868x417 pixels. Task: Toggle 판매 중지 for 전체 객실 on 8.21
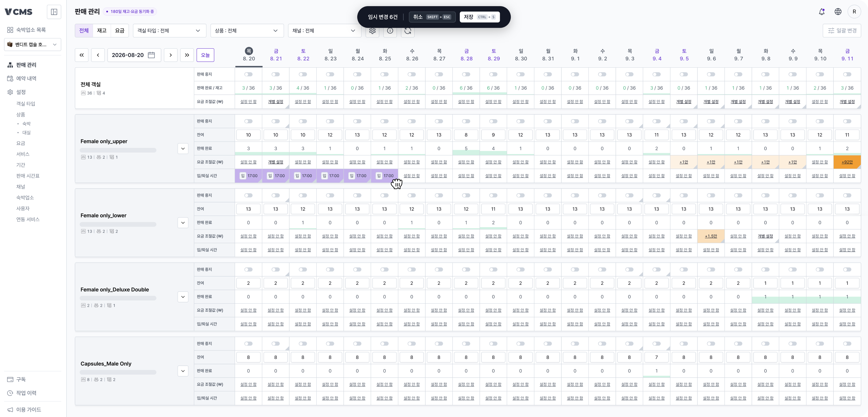pyautogui.click(x=276, y=74)
